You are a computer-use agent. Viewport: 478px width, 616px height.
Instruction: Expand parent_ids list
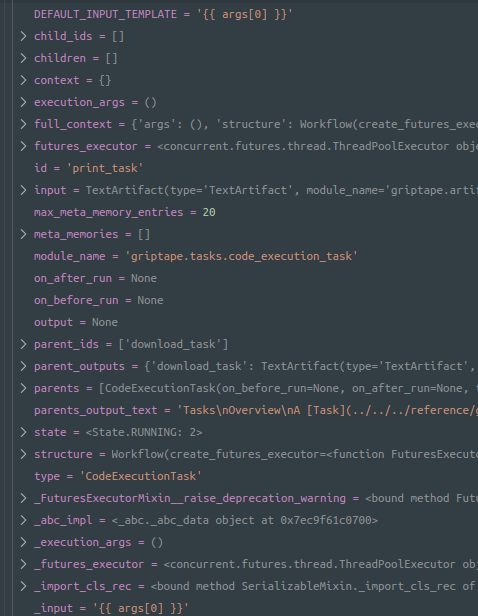(x=23, y=344)
